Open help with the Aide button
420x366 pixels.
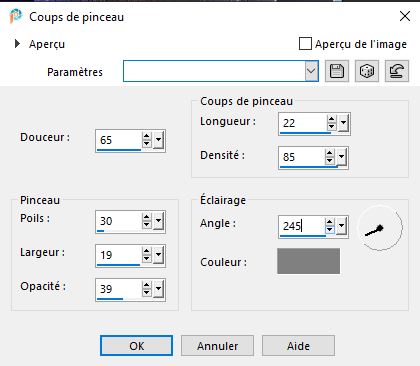298,346
